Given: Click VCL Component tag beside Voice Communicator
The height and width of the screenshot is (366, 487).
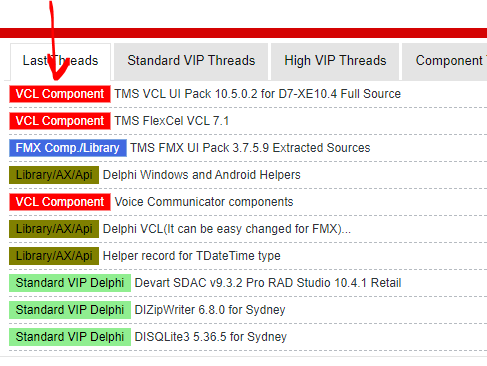Looking at the screenshot, I should (60, 202).
